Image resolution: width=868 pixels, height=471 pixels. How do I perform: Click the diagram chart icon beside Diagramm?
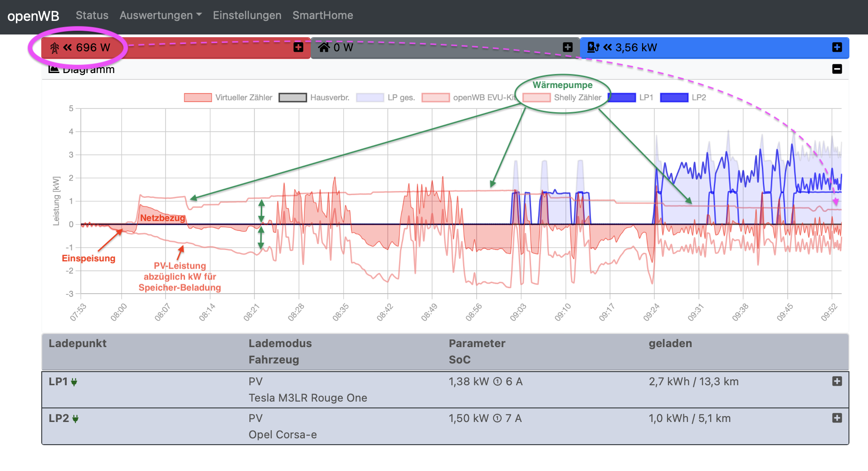click(x=54, y=69)
